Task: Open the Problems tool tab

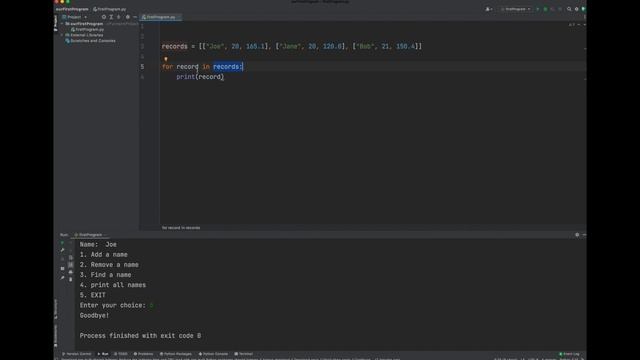Action: click(x=144, y=354)
